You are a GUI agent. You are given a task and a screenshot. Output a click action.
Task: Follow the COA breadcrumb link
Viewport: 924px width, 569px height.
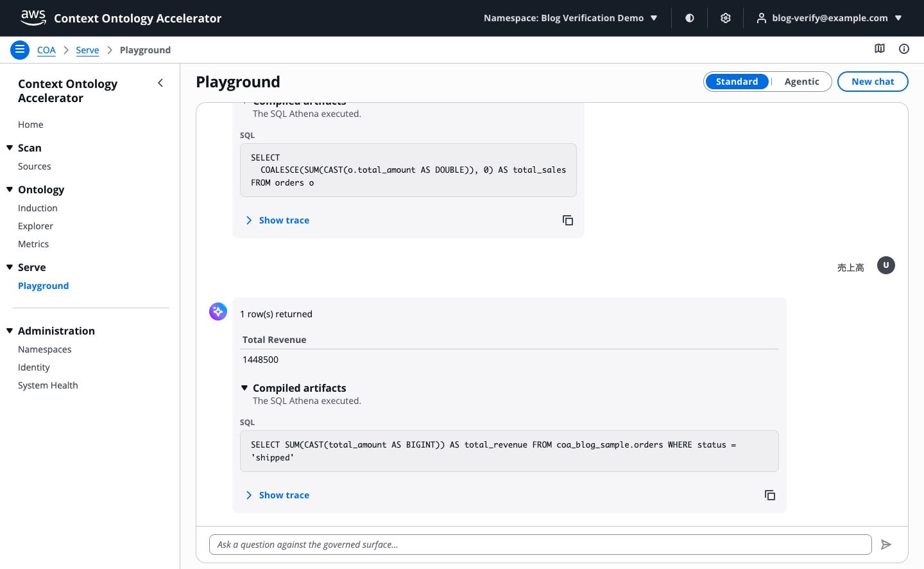click(46, 50)
